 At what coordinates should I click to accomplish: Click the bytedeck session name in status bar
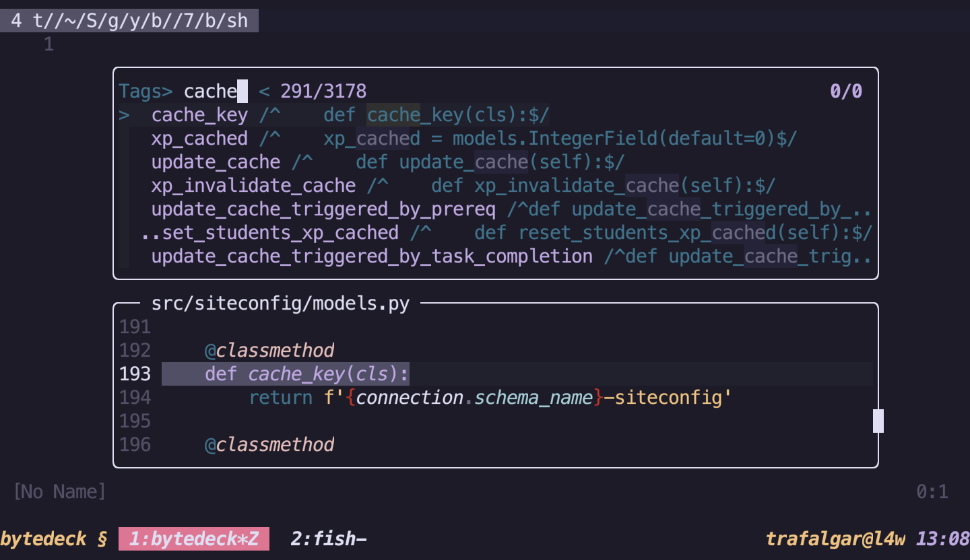[42, 538]
